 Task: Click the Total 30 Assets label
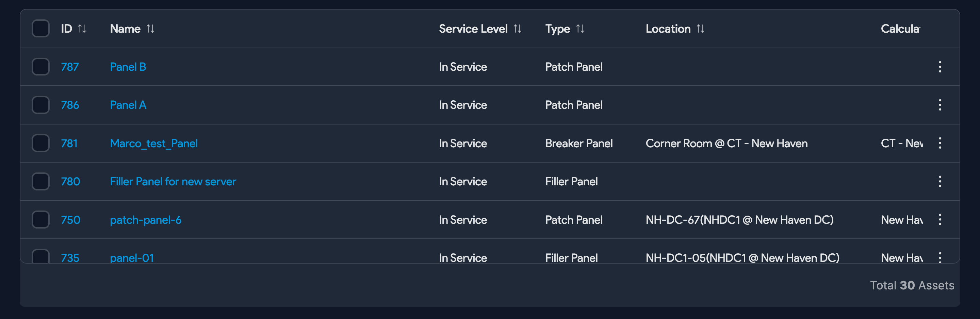click(912, 285)
